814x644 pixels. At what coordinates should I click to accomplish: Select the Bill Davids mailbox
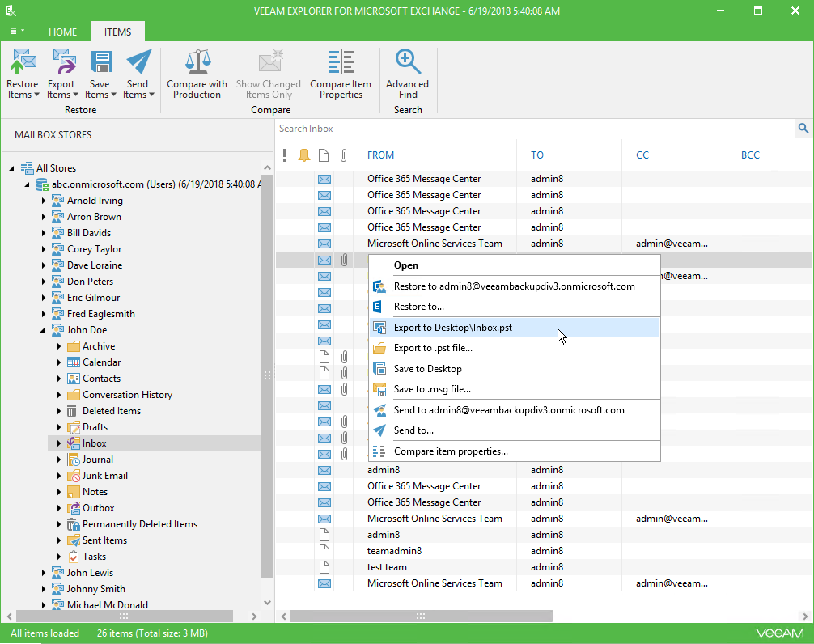89,233
